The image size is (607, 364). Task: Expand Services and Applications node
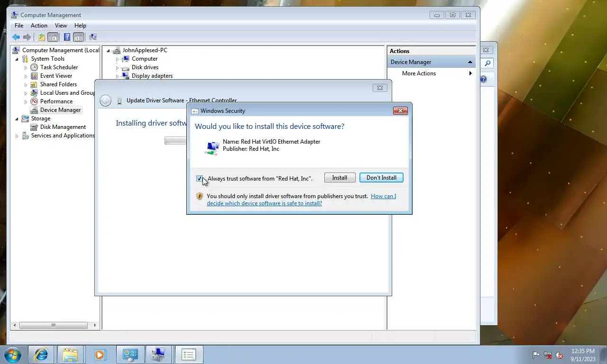coord(17,136)
